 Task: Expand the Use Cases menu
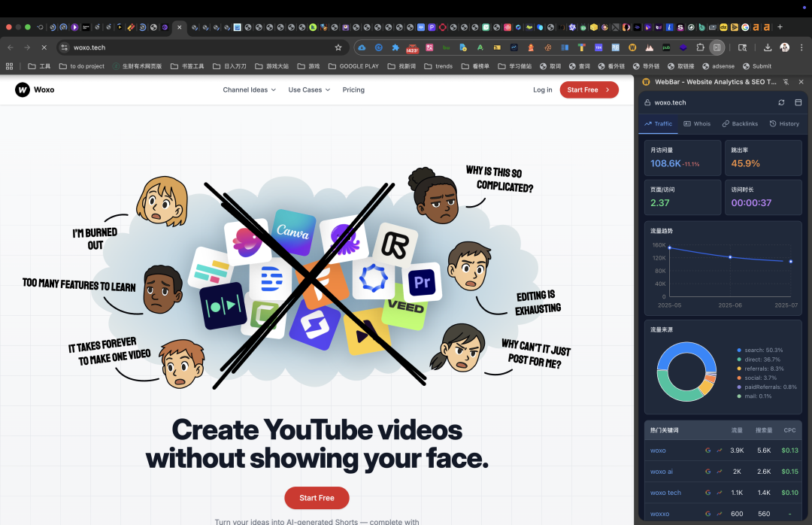(309, 90)
